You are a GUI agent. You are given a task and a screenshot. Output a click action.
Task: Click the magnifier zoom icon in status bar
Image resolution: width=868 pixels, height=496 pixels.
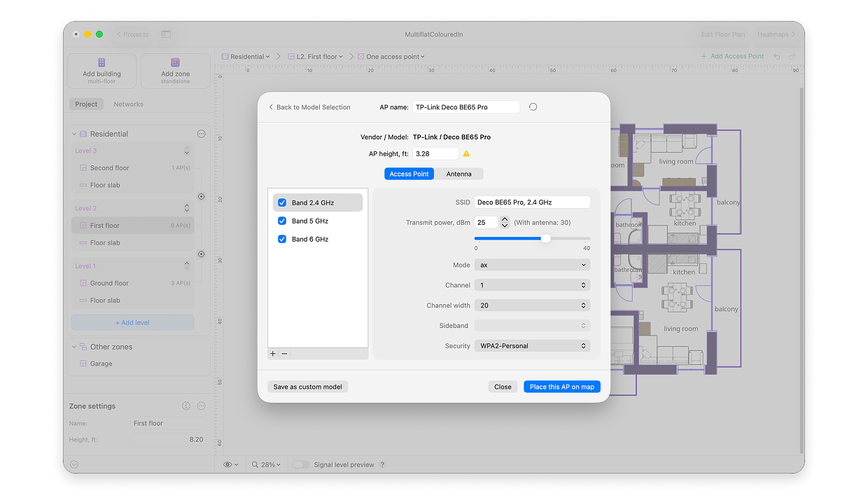point(256,464)
